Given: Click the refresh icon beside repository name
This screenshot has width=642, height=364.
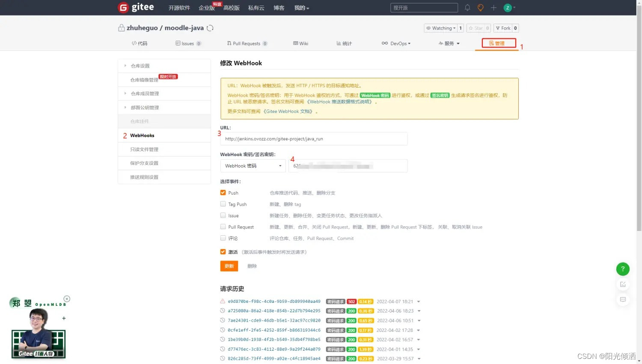Looking at the screenshot, I should point(209,27).
